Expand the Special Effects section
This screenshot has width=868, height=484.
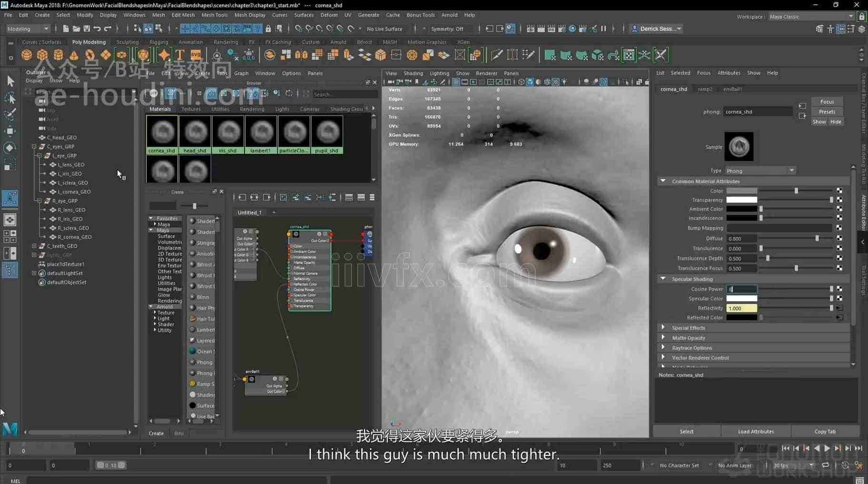click(x=663, y=327)
